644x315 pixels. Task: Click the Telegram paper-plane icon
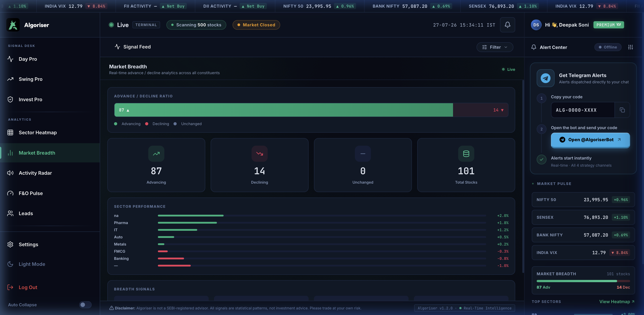546,78
